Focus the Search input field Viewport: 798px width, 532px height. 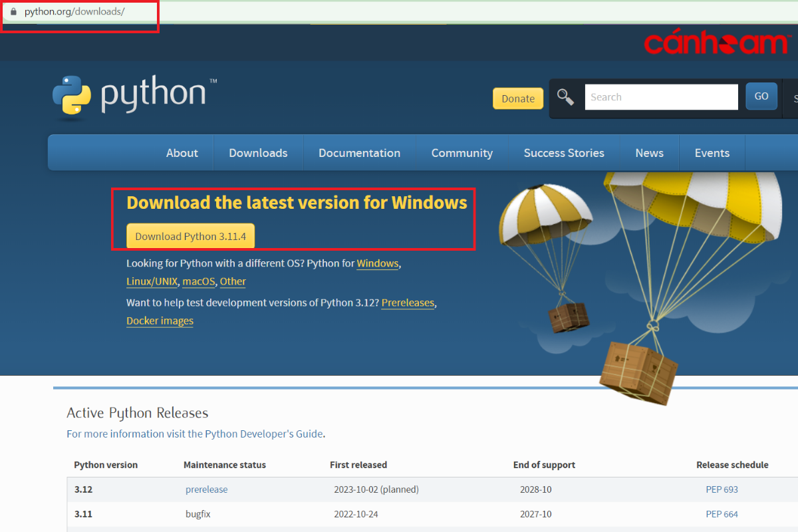pyautogui.click(x=661, y=97)
